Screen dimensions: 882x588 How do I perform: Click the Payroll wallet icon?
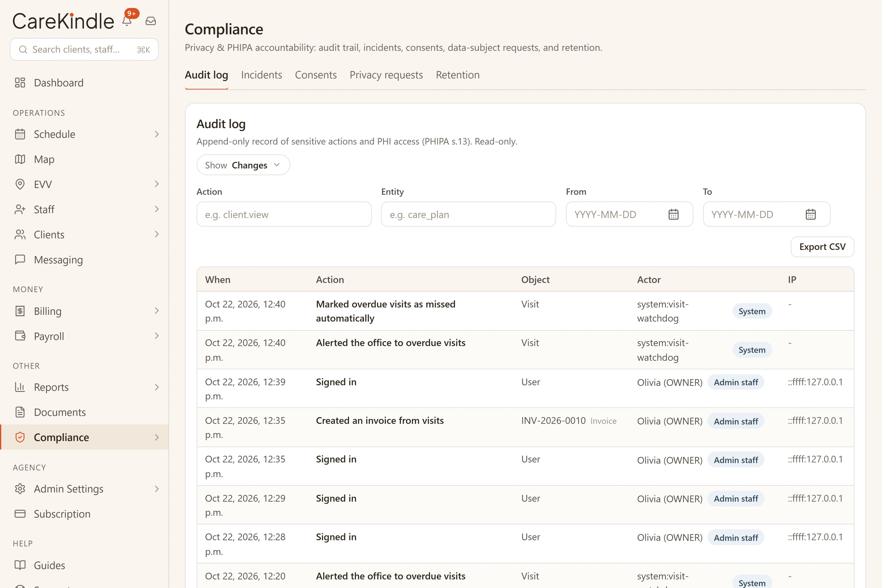[x=20, y=336]
